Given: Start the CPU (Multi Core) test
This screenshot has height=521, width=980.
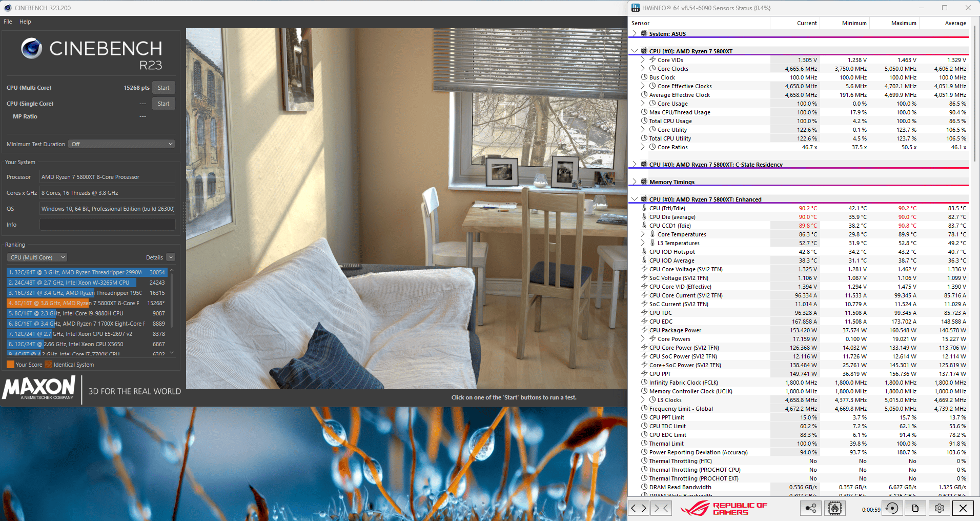Looking at the screenshot, I should click(164, 88).
